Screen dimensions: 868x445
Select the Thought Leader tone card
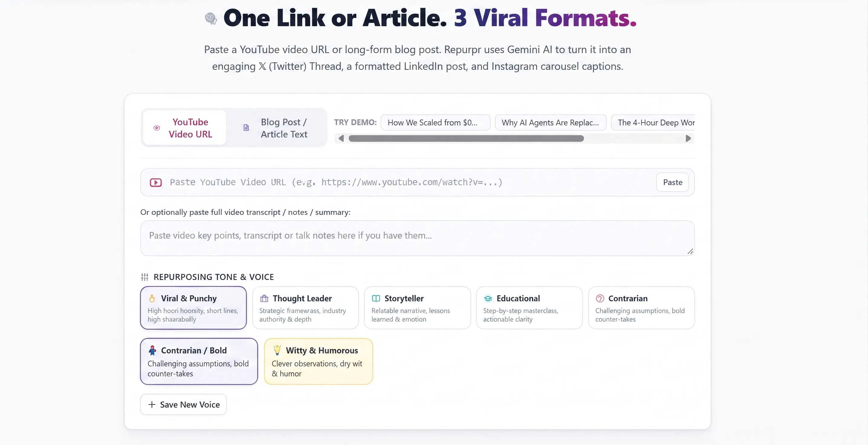coord(305,307)
